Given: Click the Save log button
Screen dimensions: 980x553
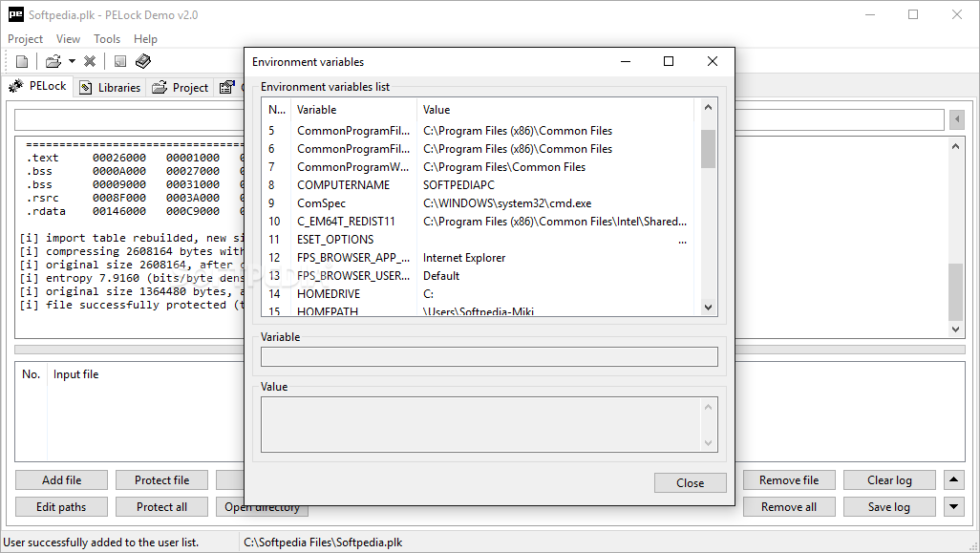Looking at the screenshot, I should point(889,507).
